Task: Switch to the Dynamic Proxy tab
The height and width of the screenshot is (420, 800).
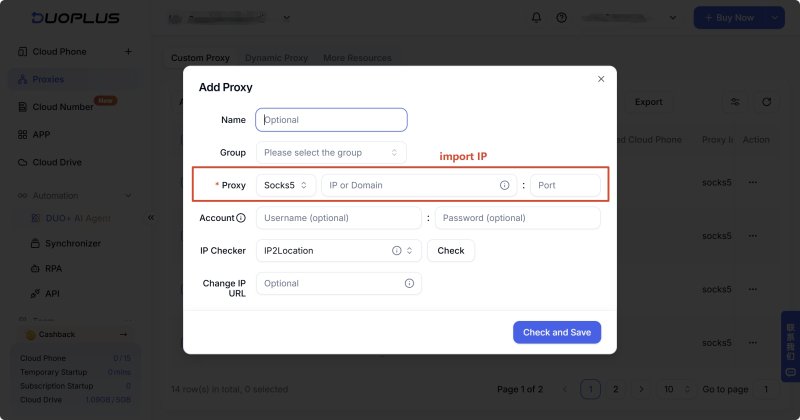Action: (x=277, y=58)
